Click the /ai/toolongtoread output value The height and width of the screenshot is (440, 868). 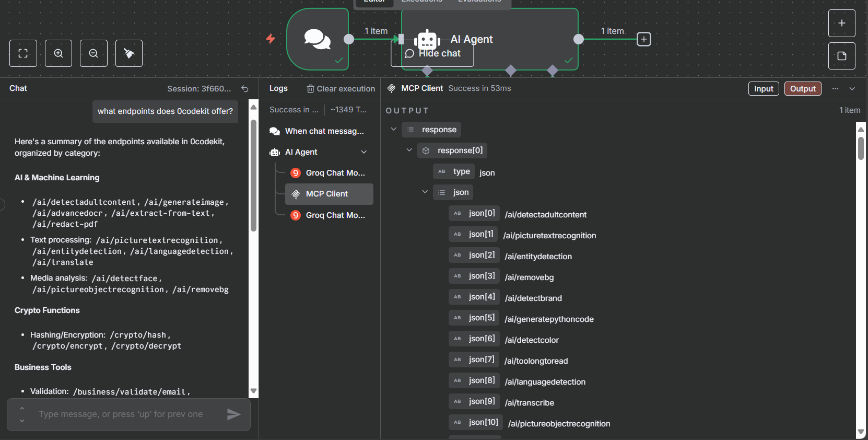(x=536, y=361)
